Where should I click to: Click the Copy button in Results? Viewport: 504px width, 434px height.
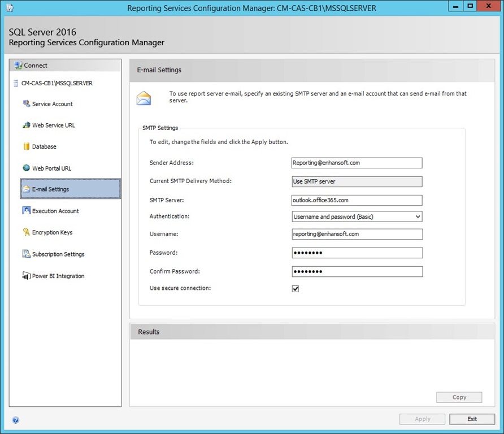coord(459,397)
